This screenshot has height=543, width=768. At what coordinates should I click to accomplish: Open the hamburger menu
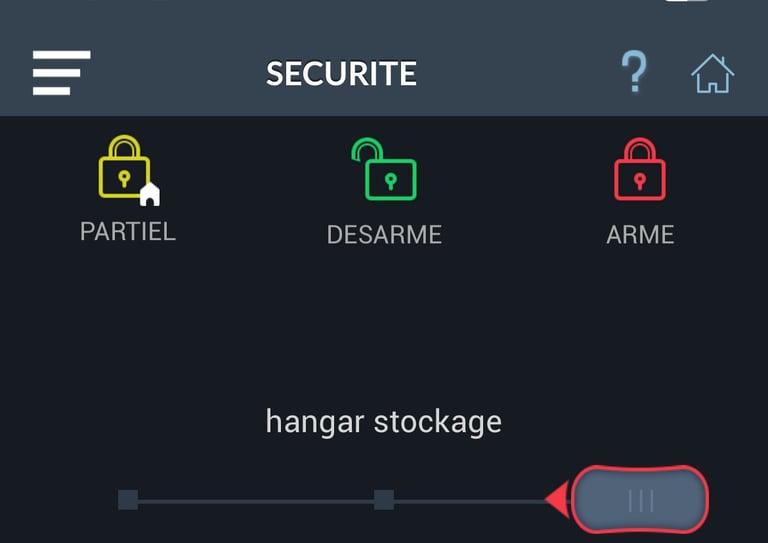point(61,73)
